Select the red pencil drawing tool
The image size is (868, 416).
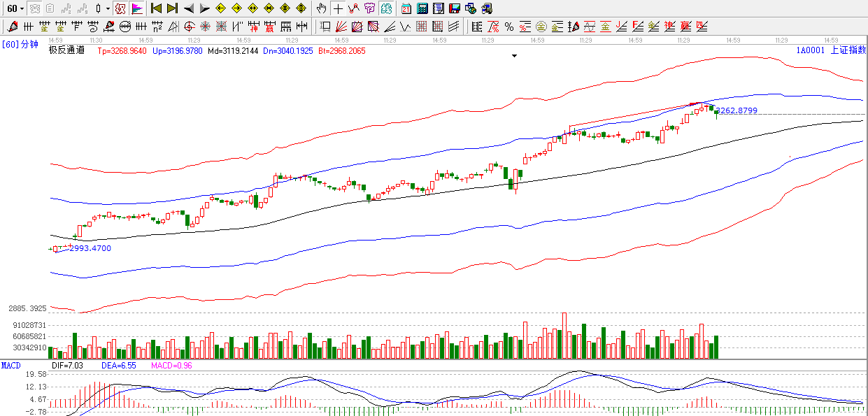point(12,27)
